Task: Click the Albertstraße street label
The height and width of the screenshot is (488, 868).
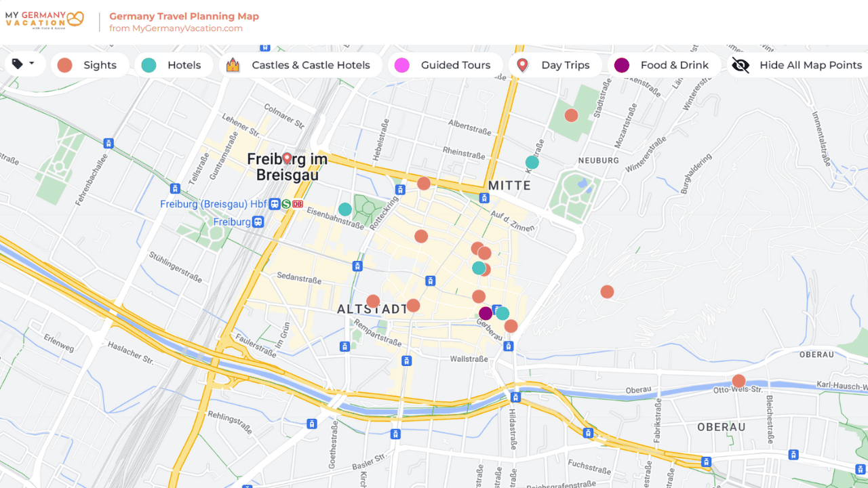Action: click(470, 128)
